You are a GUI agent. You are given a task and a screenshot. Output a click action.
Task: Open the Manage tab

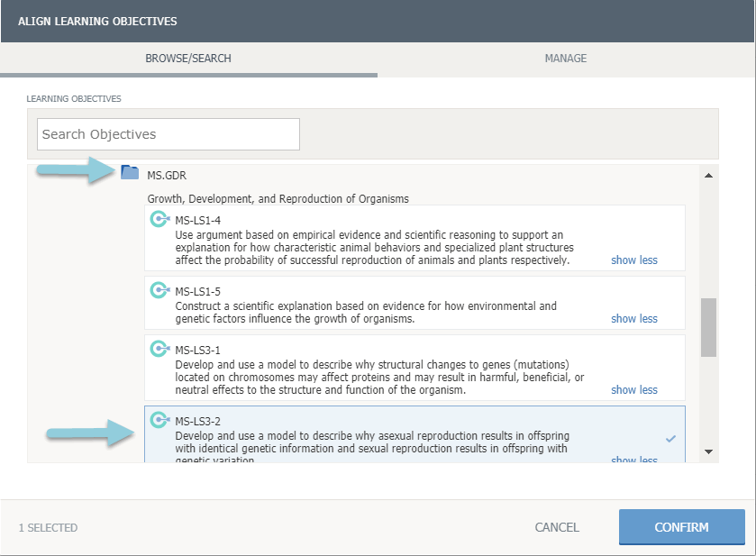[x=566, y=59]
